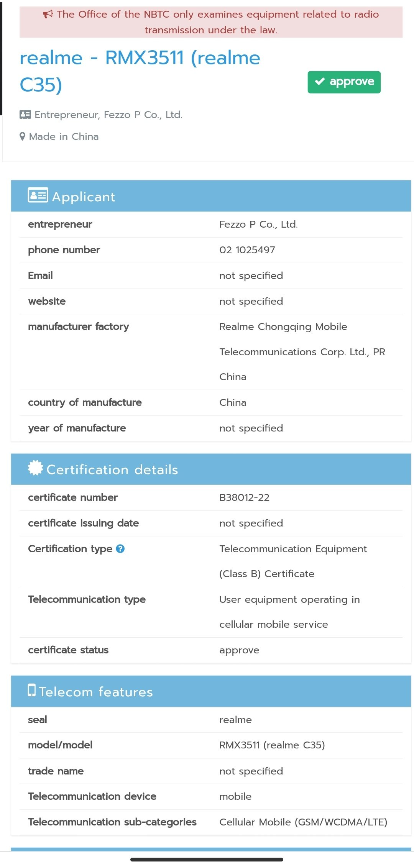Open the realme - RMX3511 (realme C35) title link
The image size is (414, 868).
pyautogui.click(x=140, y=71)
